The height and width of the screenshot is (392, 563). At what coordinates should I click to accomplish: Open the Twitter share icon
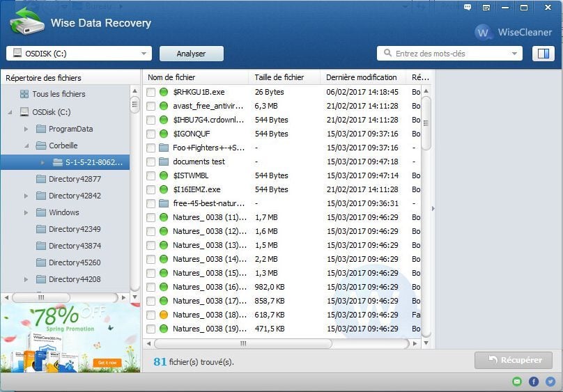[x=550, y=382]
